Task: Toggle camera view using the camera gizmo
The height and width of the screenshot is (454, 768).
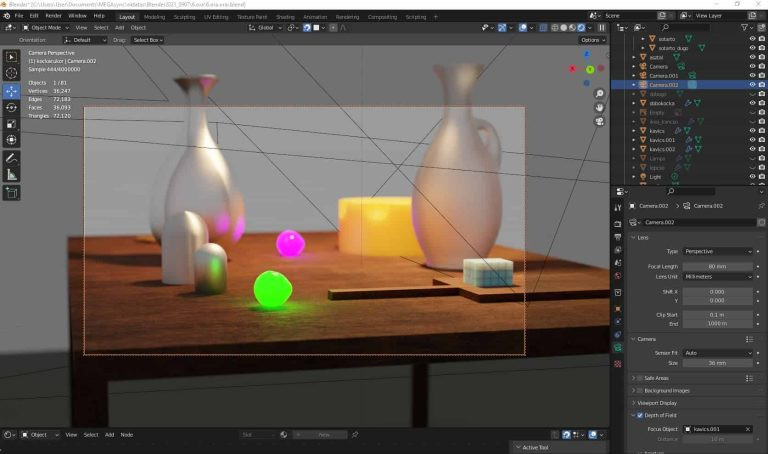Action: click(599, 121)
